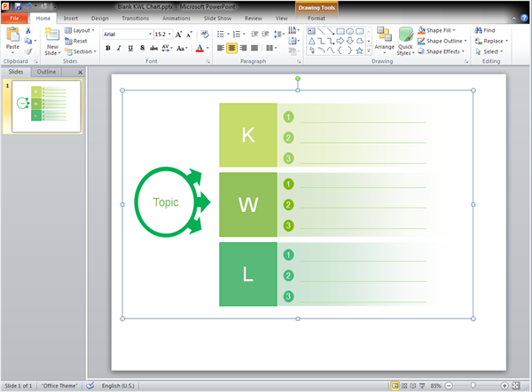Switch to the Outline pane tab
This screenshot has width=532, height=392.
click(46, 72)
